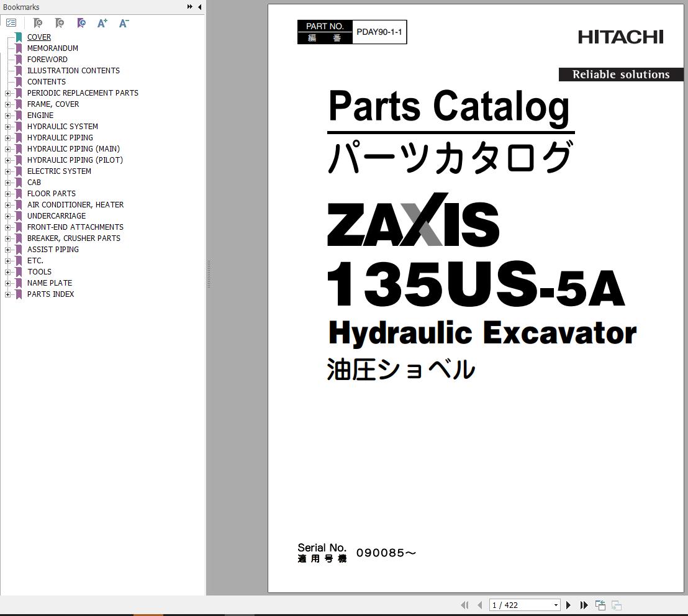Select NAME PLATE bookmark

50,283
